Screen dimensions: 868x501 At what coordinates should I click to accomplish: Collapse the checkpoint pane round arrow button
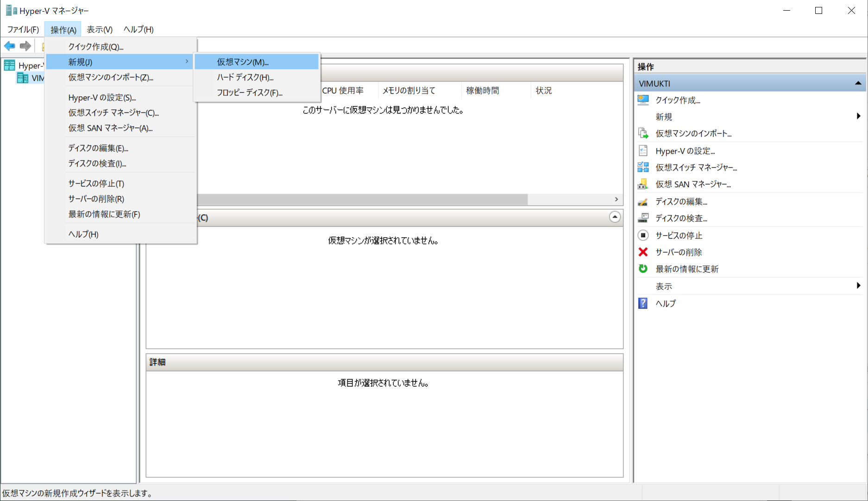tap(615, 217)
